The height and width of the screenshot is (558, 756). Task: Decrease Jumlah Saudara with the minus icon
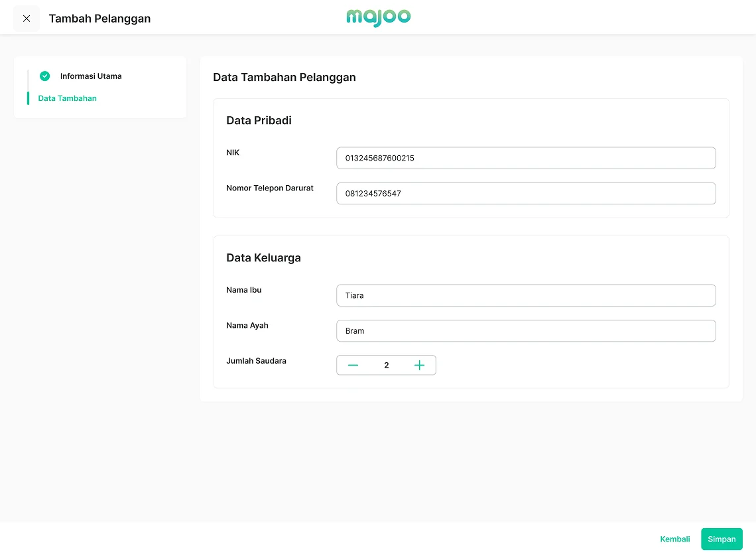point(353,366)
